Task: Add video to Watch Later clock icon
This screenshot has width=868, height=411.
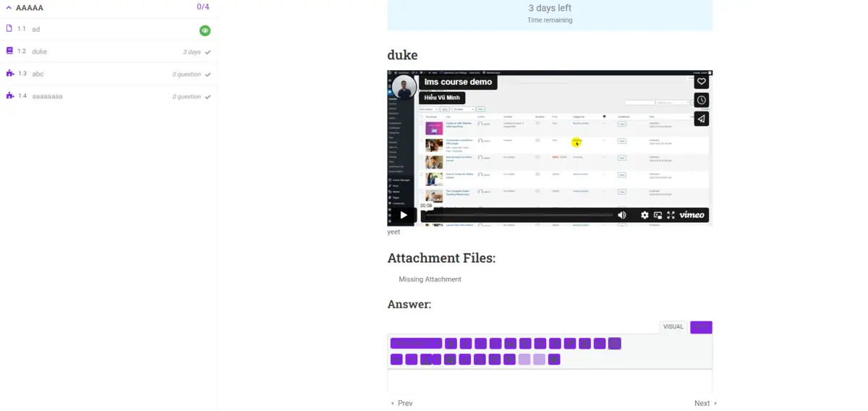Action: click(701, 100)
